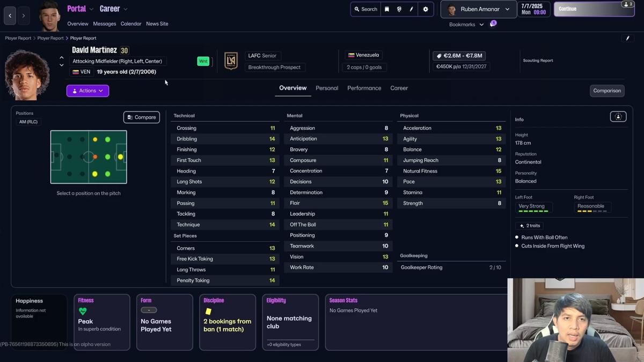The height and width of the screenshot is (362, 644).
Task: Expand the Bookmarks dropdown
Action: [466, 24]
